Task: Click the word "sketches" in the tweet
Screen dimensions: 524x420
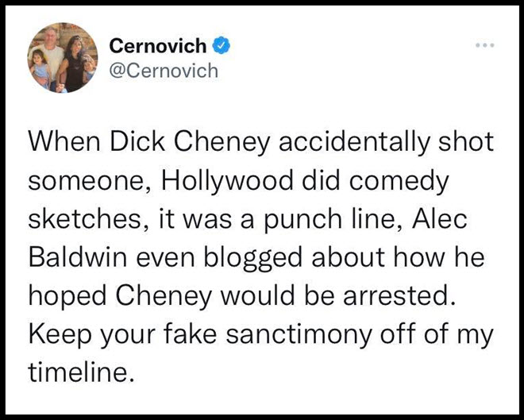Action: coord(85,220)
